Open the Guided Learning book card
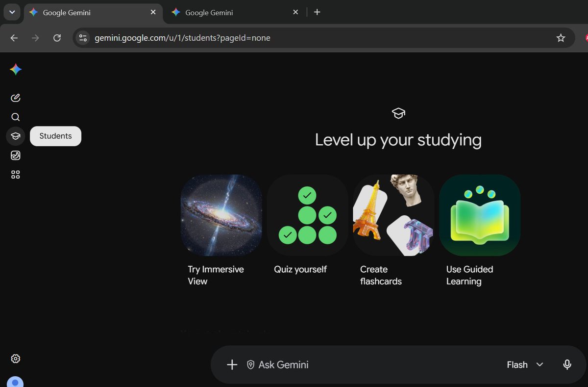 pyautogui.click(x=480, y=215)
